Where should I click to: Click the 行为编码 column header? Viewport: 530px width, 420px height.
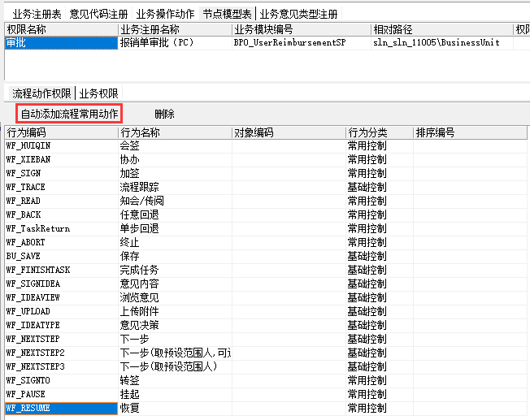coord(61,132)
